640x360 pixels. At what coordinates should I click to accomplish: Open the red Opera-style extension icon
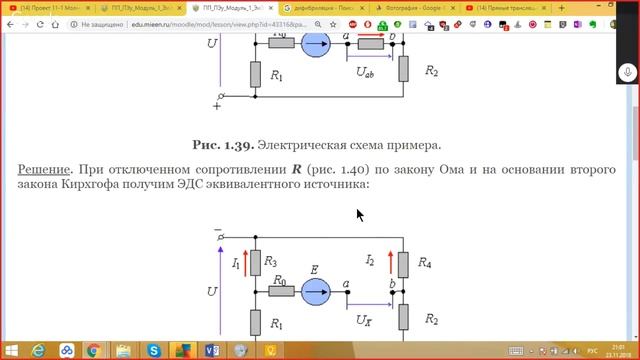[x=367, y=24]
